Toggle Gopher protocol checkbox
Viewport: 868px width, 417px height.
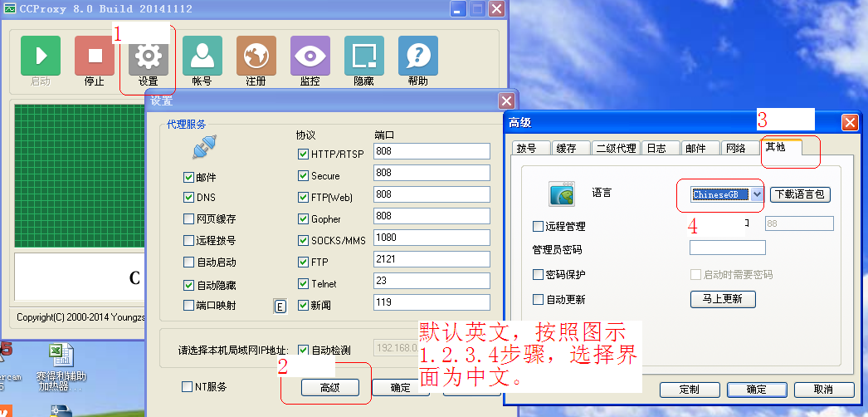pos(303,218)
